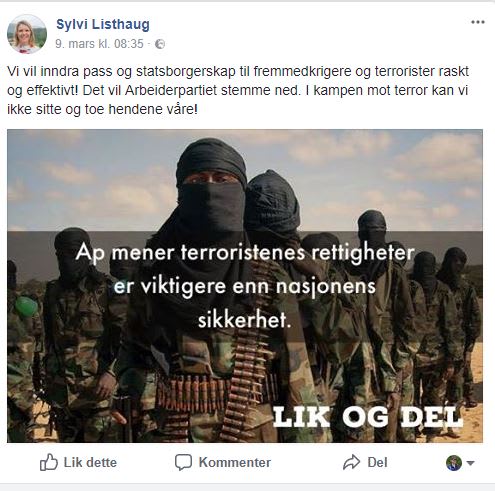Screen dimensions: 495x491
Task: Click the caption line Ap mener terroristenes rettigheter
Action: coord(245,253)
